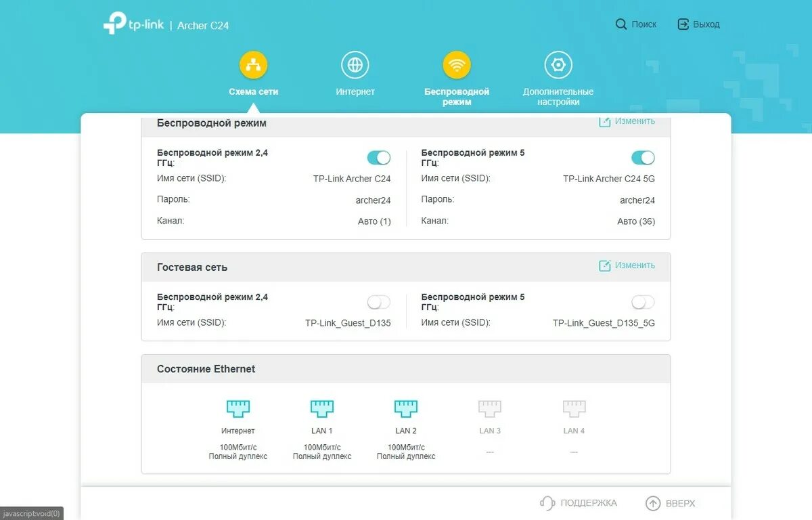Click the Гостевая сеть heading

(x=192, y=267)
